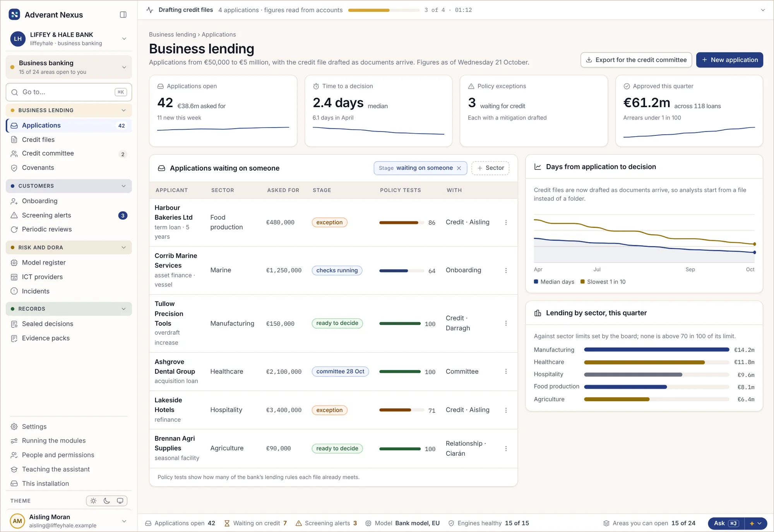
Task: Navigate to Model register
Action: 69,263
